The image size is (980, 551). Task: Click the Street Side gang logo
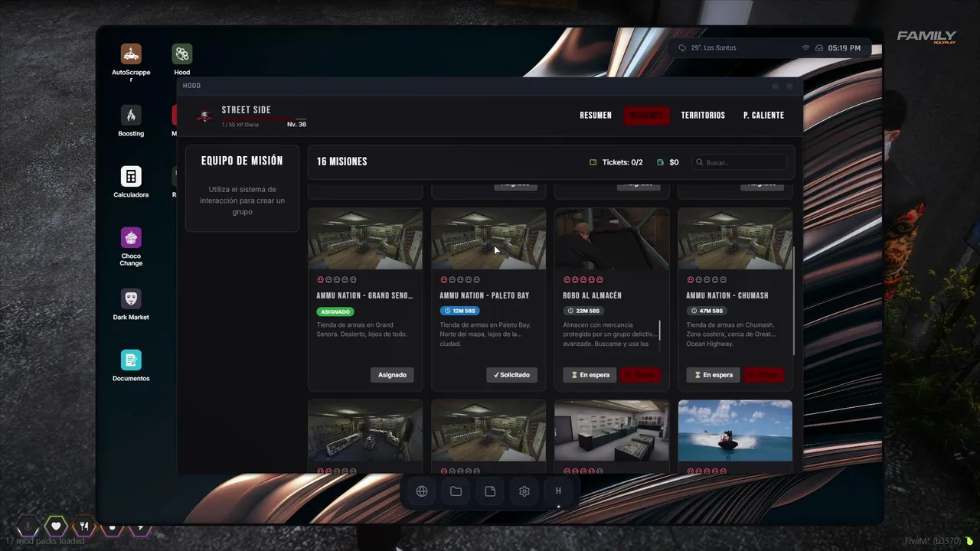tap(204, 116)
